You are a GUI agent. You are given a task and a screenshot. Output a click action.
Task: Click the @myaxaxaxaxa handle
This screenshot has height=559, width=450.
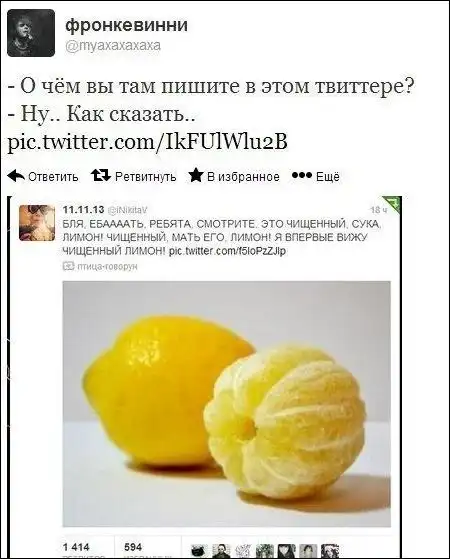pos(113,46)
